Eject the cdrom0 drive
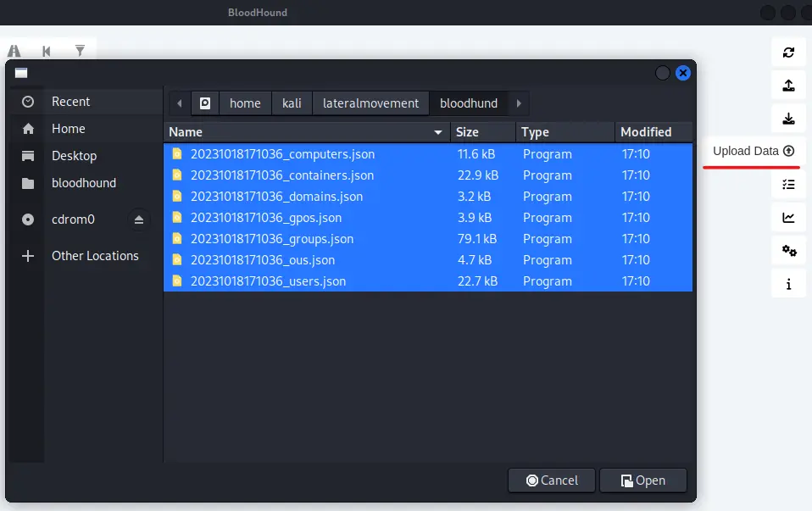Image resolution: width=812 pixels, height=511 pixels. click(x=140, y=219)
